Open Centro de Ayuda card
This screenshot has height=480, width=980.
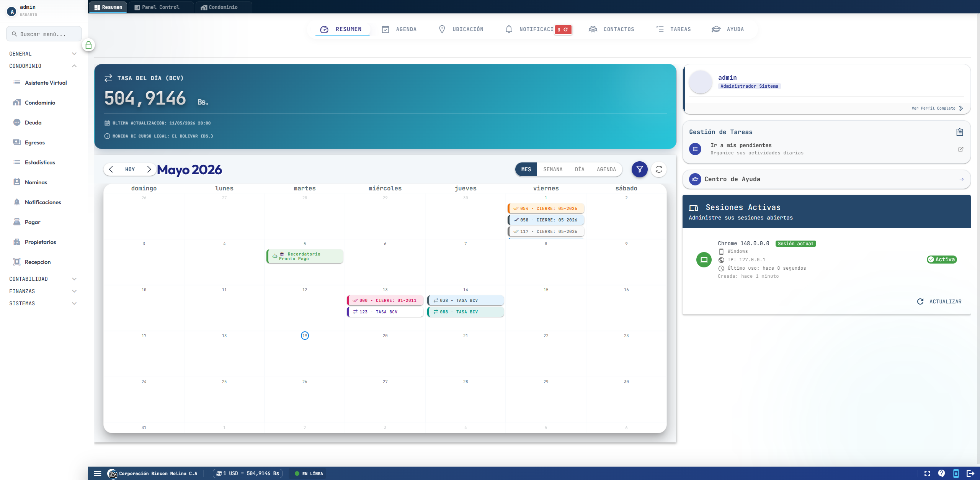click(826, 179)
